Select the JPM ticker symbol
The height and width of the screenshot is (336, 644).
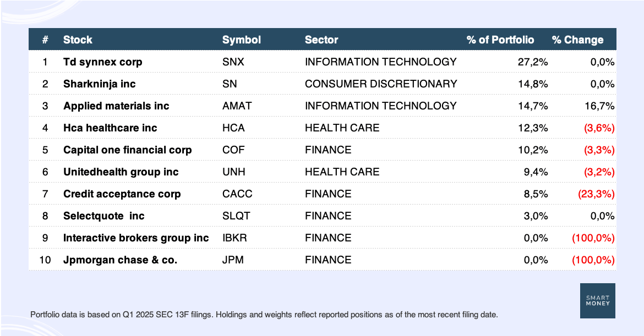click(x=233, y=260)
